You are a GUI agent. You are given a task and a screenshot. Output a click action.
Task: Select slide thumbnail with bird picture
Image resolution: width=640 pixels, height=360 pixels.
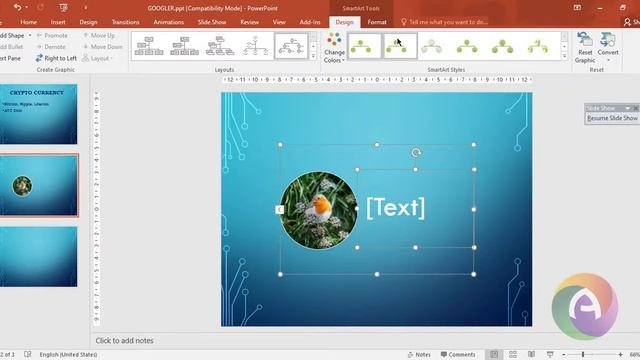(38, 185)
